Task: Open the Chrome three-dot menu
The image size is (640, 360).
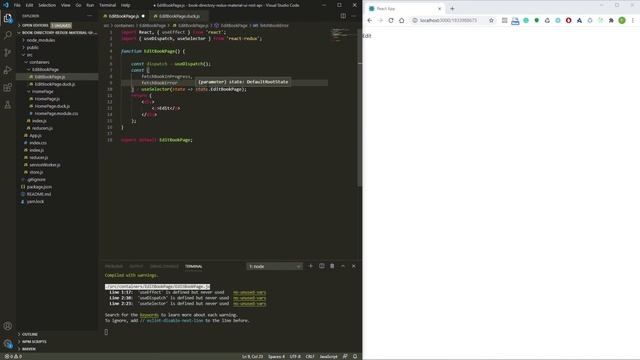Action: 633,20
